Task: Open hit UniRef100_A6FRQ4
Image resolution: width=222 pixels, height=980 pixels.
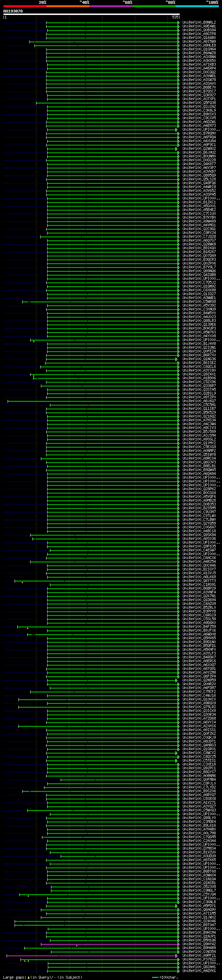Action: [199, 137]
